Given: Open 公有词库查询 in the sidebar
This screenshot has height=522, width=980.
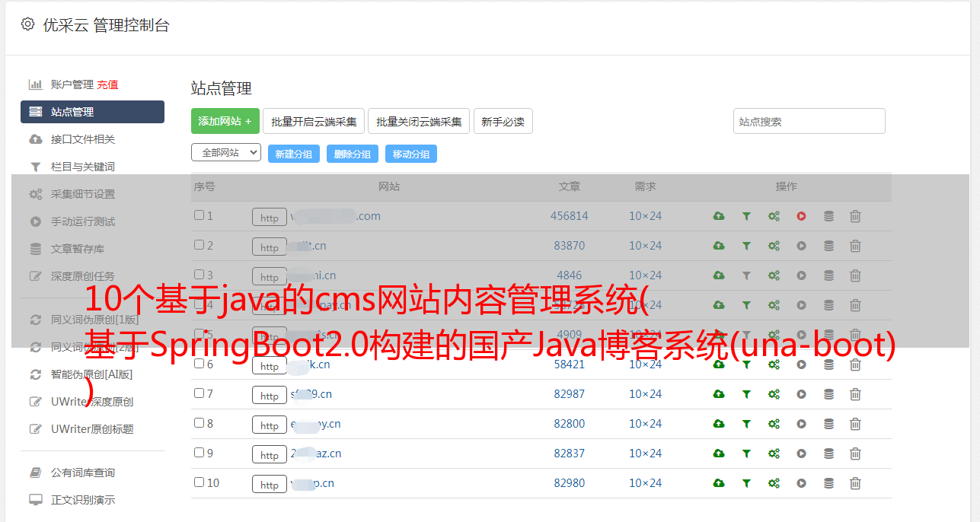Looking at the screenshot, I should coord(83,473).
